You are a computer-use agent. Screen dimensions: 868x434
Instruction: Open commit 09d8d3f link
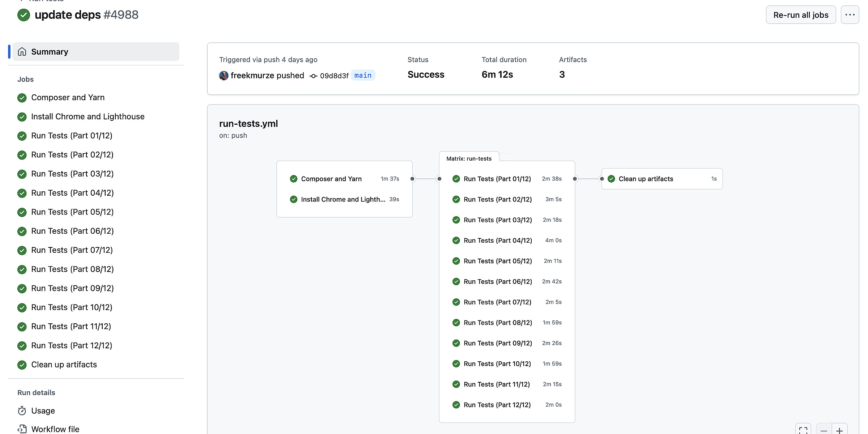(x=334, y=76)
